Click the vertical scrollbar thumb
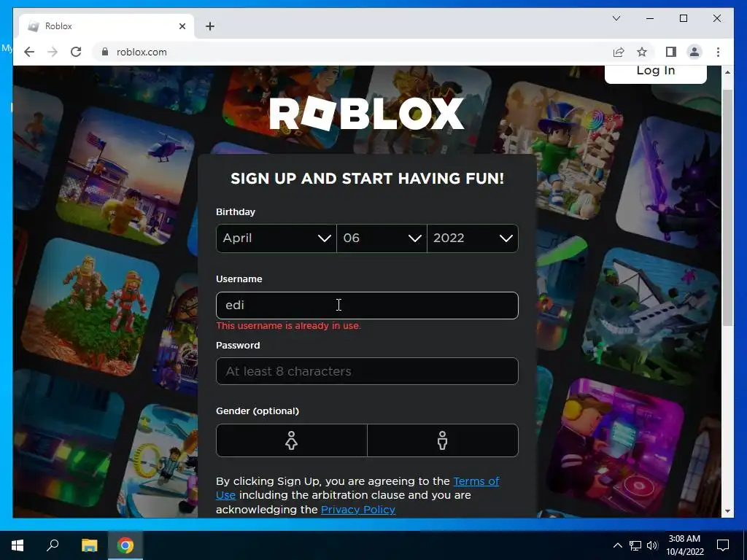 pyautogui.click(x=727, y=207)
